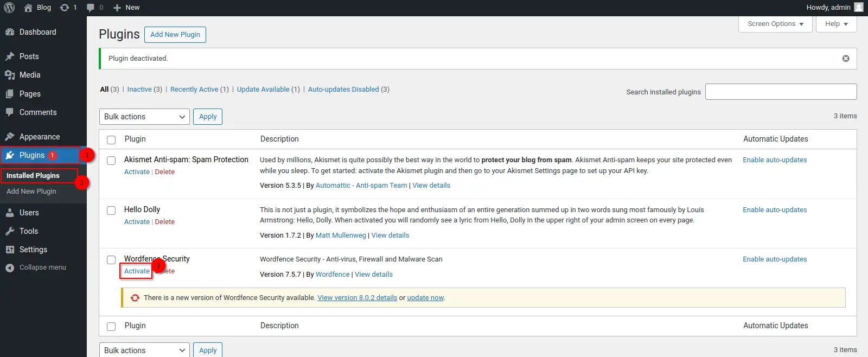Tick the Hello Dolly checkbox
Image resolution: width=868 pixels, height=357 pixels.
pyautogui.click(x=111, y=211)
